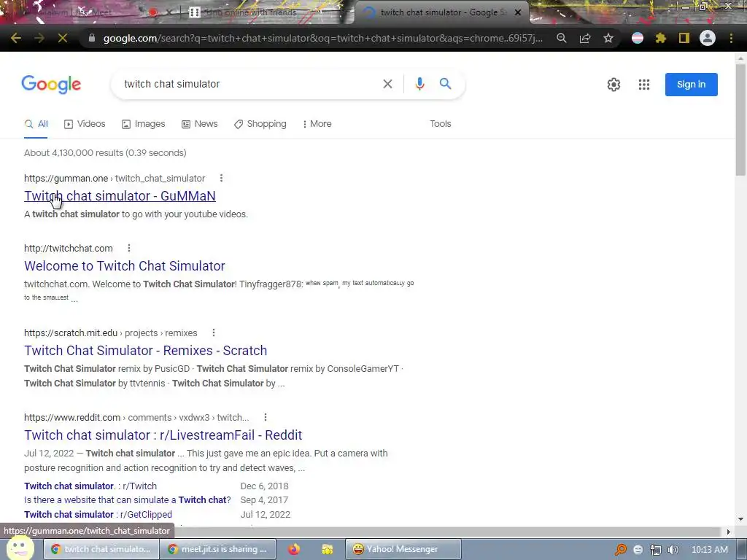Open volume control in system tray
This screenshot has width=747, height=560.
coord(673,550)
